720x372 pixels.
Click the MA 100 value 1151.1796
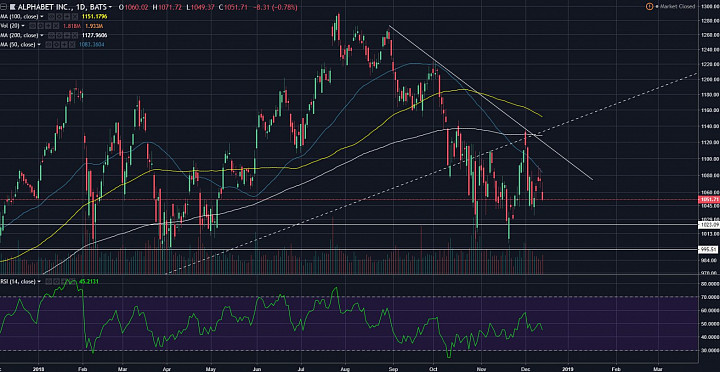95,17
